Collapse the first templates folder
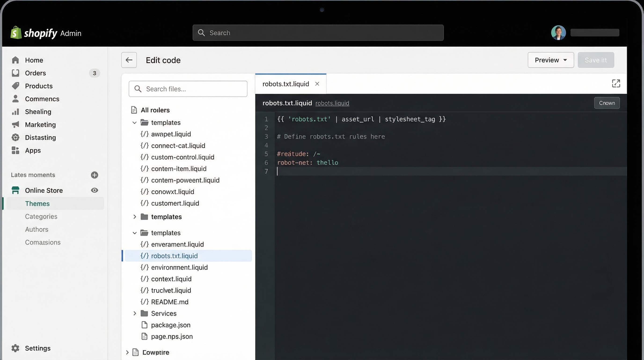644x360 pixels. (135, 122)
